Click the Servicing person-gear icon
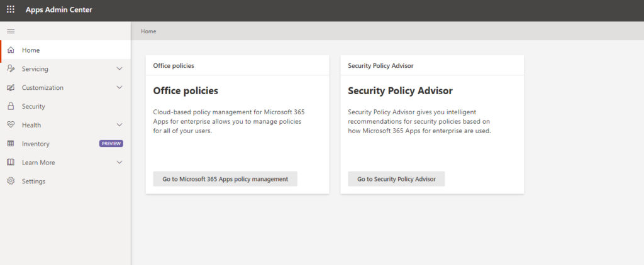Screen dimensions: 644x265 (11, 69)
